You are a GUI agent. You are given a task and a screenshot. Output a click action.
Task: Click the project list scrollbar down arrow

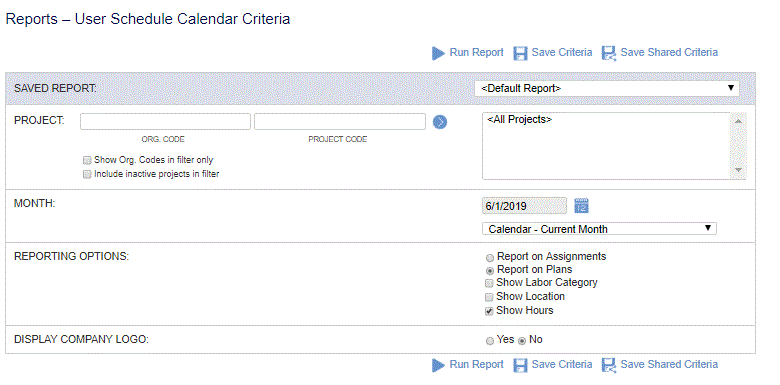pos(739,170)
